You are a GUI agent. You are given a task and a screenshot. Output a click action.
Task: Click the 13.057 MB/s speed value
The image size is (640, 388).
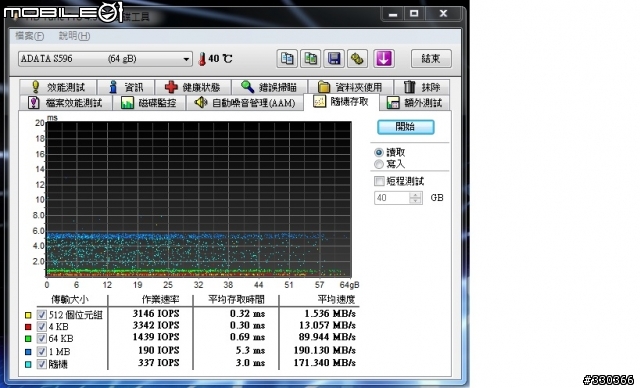(x=327, y=326)
